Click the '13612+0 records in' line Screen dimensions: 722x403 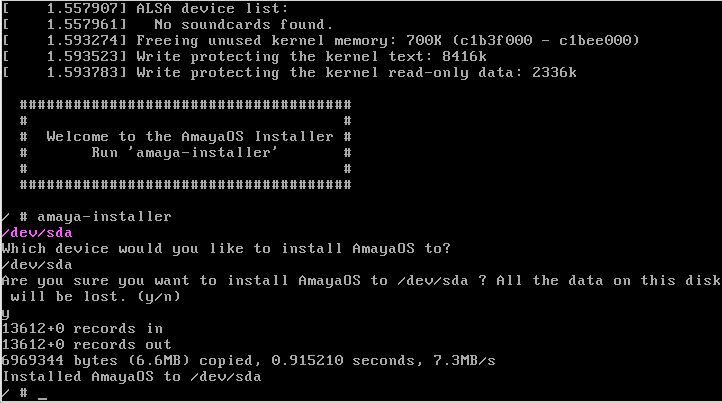point(82,328)
